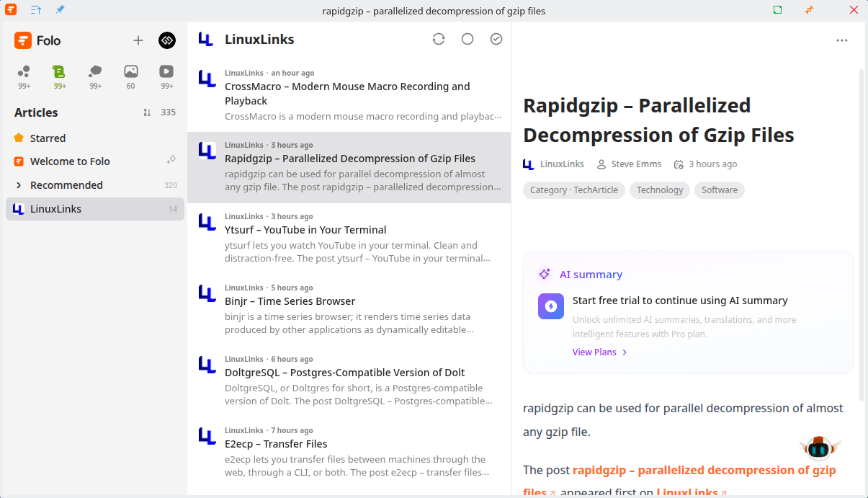The image size is (868, 498).
Task: Click the plus icon to add a feed
Action: point(138,40)
